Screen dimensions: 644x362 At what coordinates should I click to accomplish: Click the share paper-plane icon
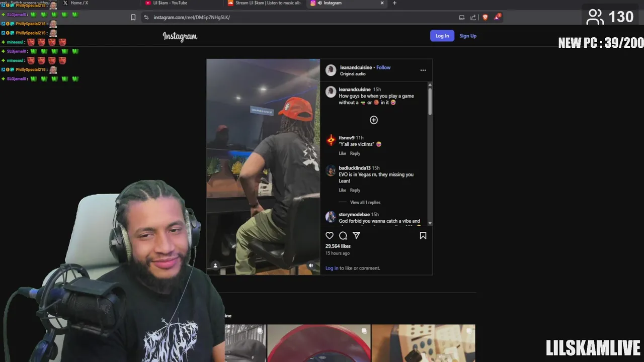[356, 235]
